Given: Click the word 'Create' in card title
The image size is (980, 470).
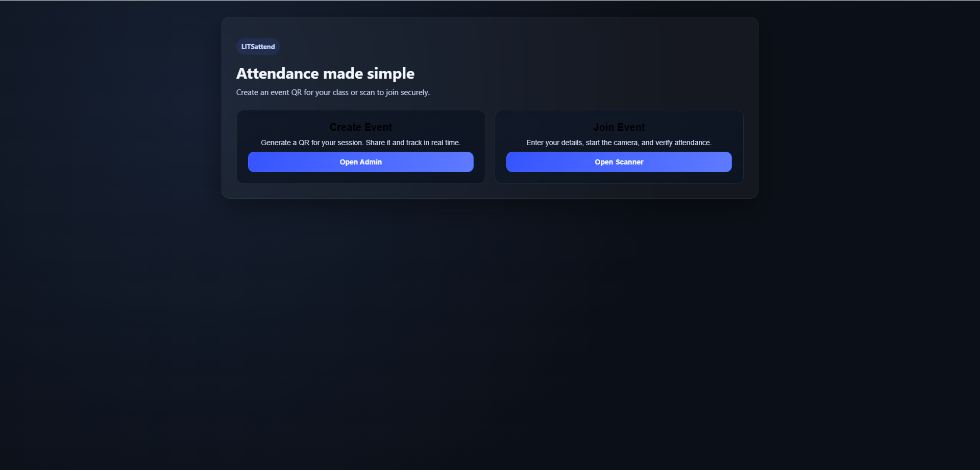Looking at the screenshot, I should pyautogui.click(x=345, y=127).
